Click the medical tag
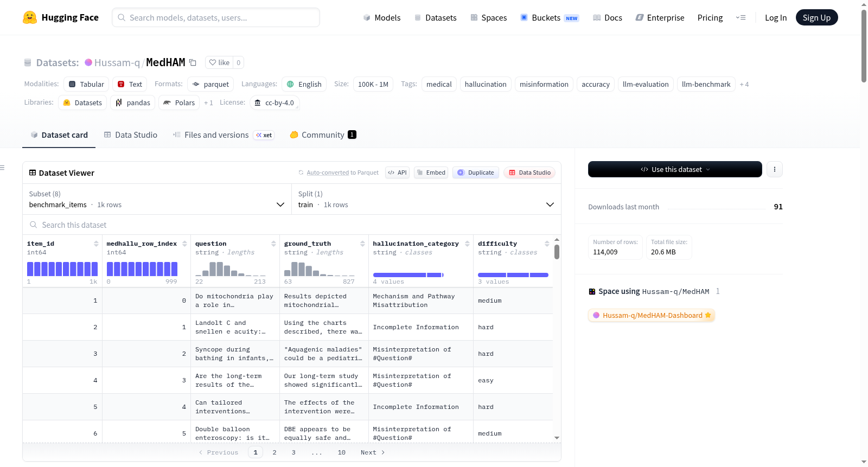Screen dimensions: 868x467 (x=439, y=84)
